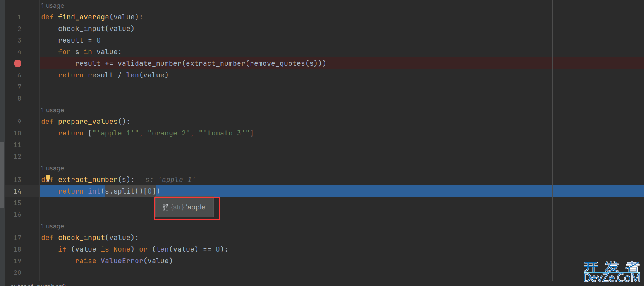Click the binary value icon in the tooltip
This screenshot has height=286, width=644.
(165, 207)
